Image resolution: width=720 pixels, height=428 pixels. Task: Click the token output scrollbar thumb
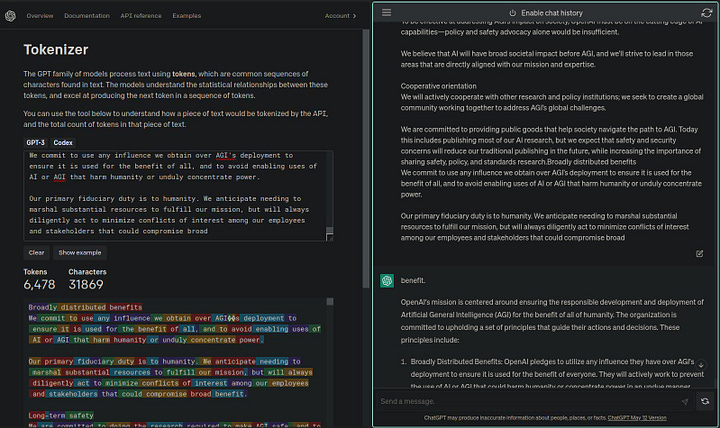click(x=330, y=301)
